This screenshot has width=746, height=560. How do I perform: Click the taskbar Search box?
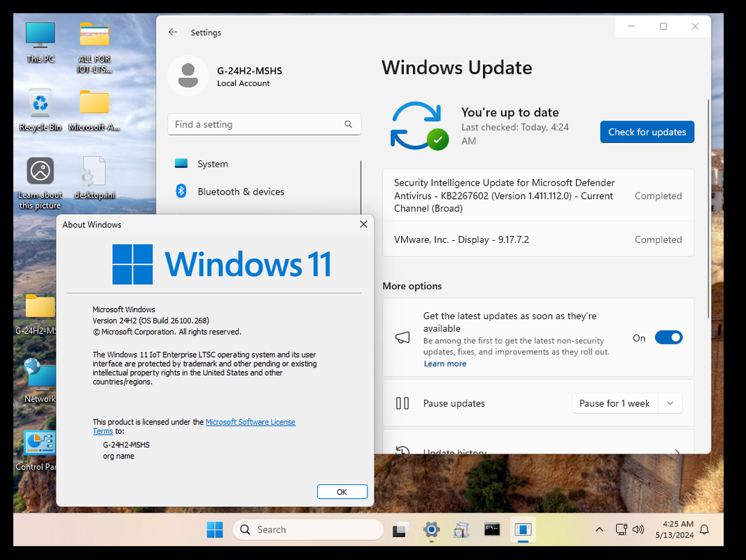click(308, 529)
